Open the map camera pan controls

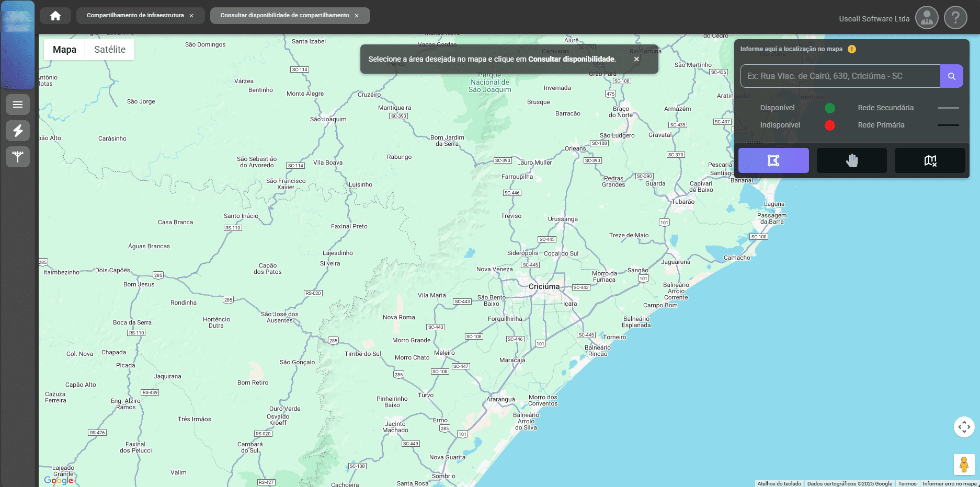tap(964, 427)
